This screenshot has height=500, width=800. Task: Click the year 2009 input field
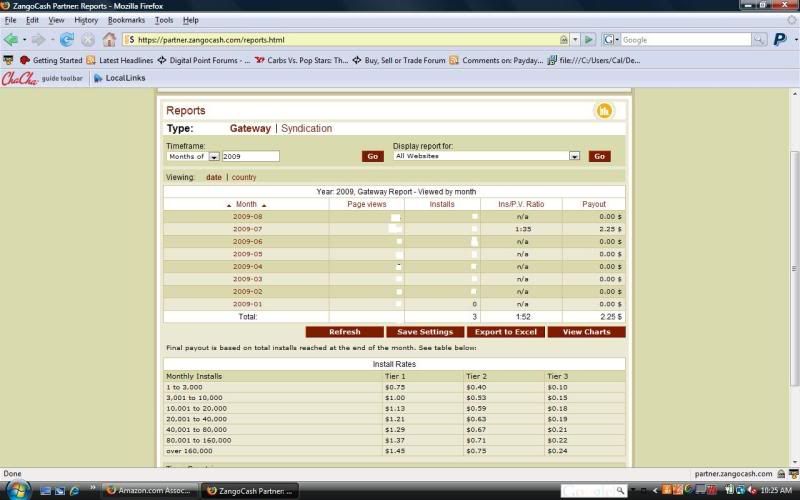(x=251, y=157)
